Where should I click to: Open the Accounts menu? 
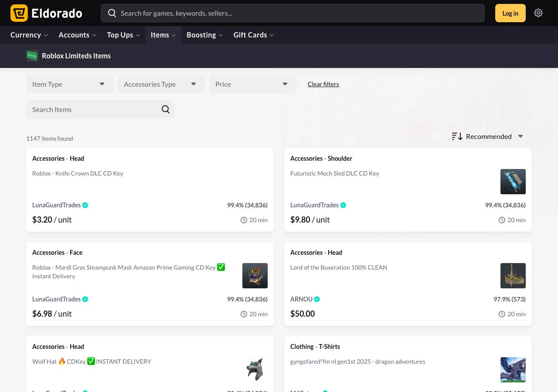[x=77, y=35]
